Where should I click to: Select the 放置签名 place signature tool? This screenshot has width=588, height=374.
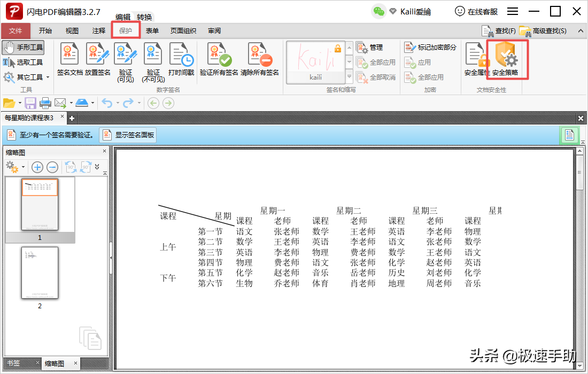[x=97, y=59]
